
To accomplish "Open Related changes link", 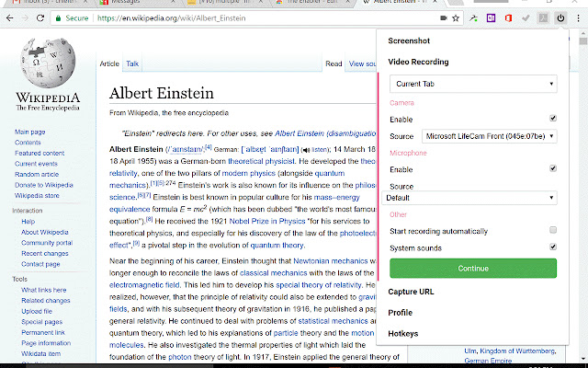I will (x=46, y=301).
